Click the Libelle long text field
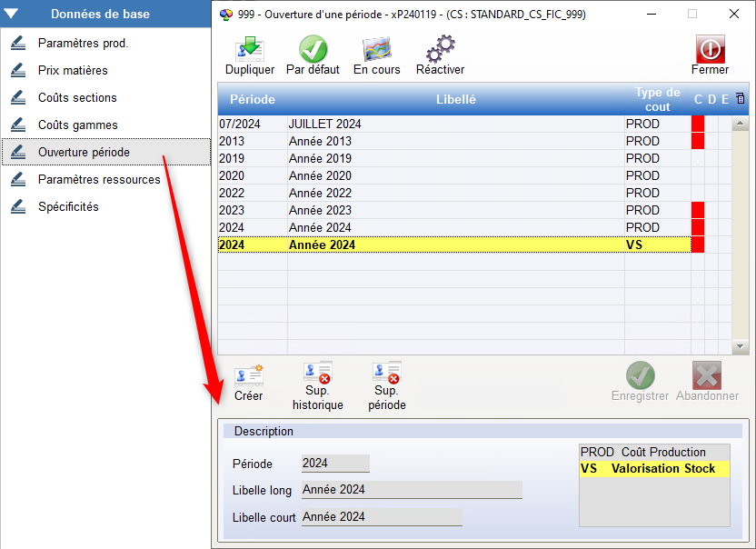The height and width of the screenshot is (549, 756). tap(412, 490)
